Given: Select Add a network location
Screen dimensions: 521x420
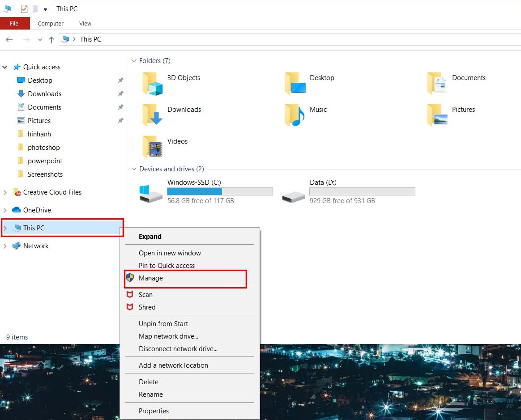Looking at the screenshot, I should 174,365.
